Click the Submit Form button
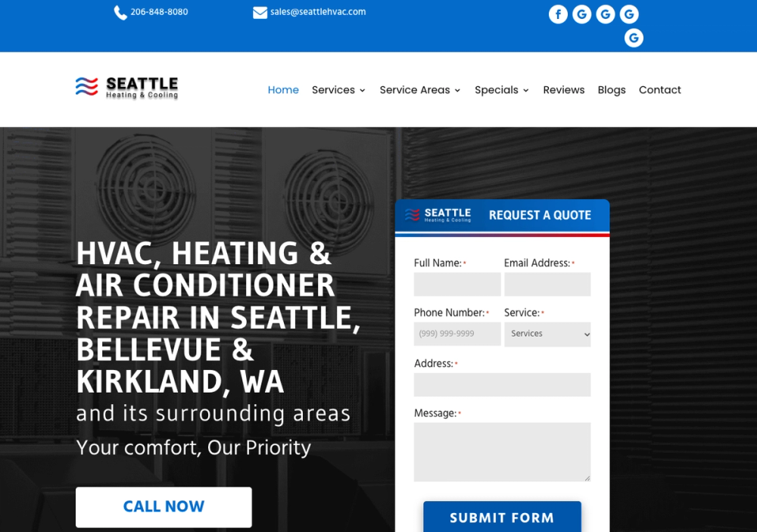Viewport: 757px width, 532px height. pyautogui.click(x=502, y=517)
